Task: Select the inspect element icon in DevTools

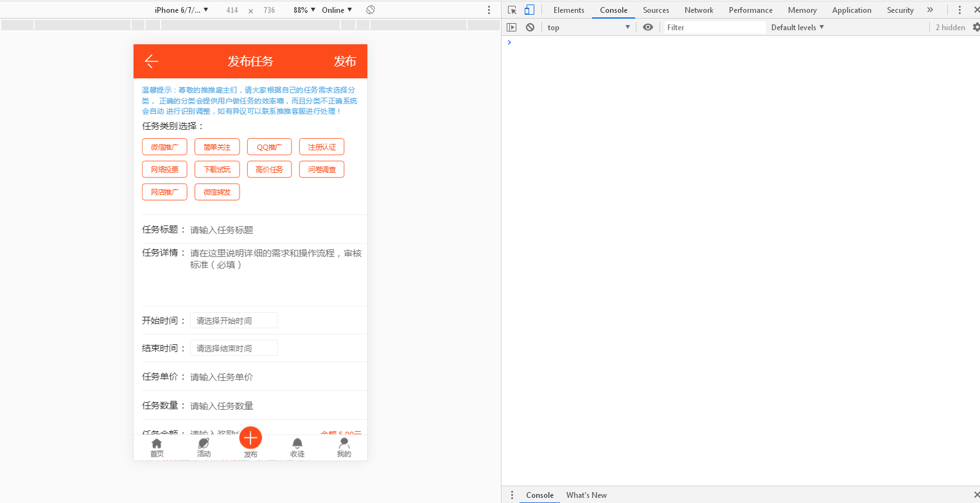Action: click(512, 10)
